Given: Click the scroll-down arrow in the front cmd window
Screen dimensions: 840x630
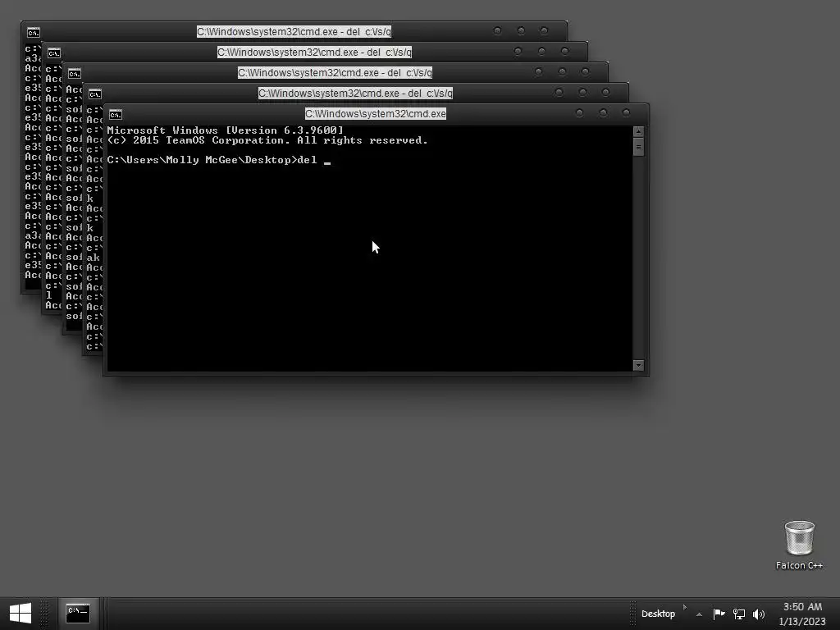Looking at the screenshot, I should coord(638,365).
